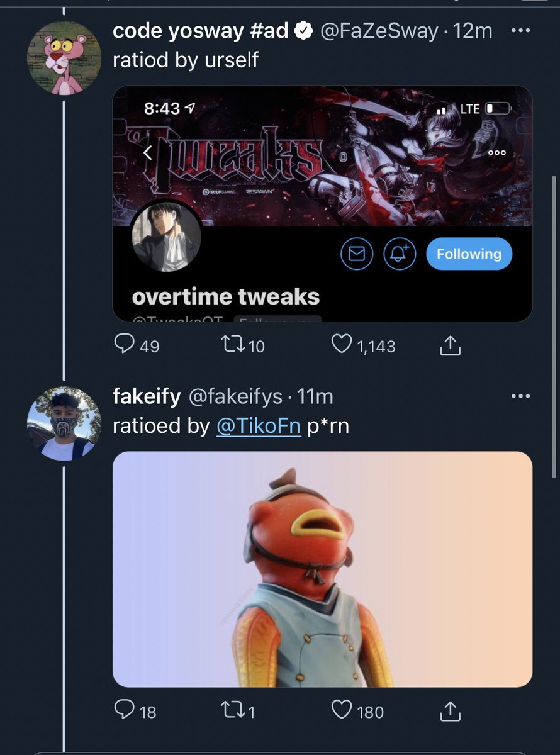Viewport: 560px width, 755px height.
Task: Open the fakeify display name
Action: (x=147, y=396)
